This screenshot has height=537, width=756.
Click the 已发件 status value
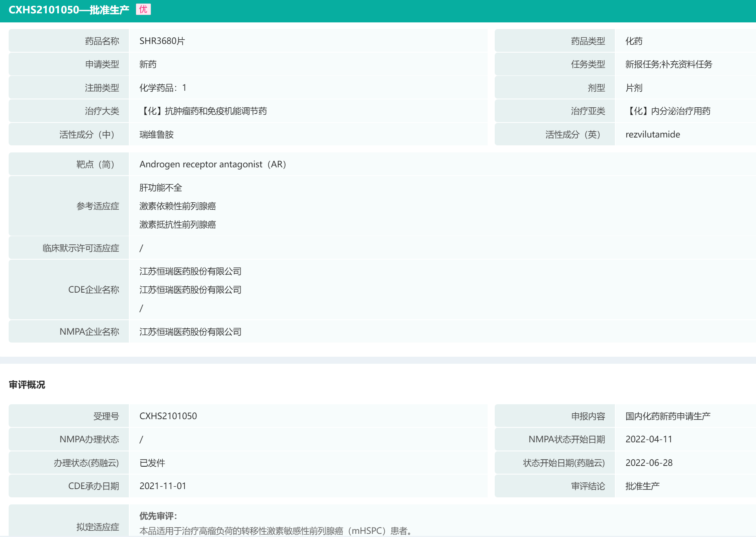(152, 463)
